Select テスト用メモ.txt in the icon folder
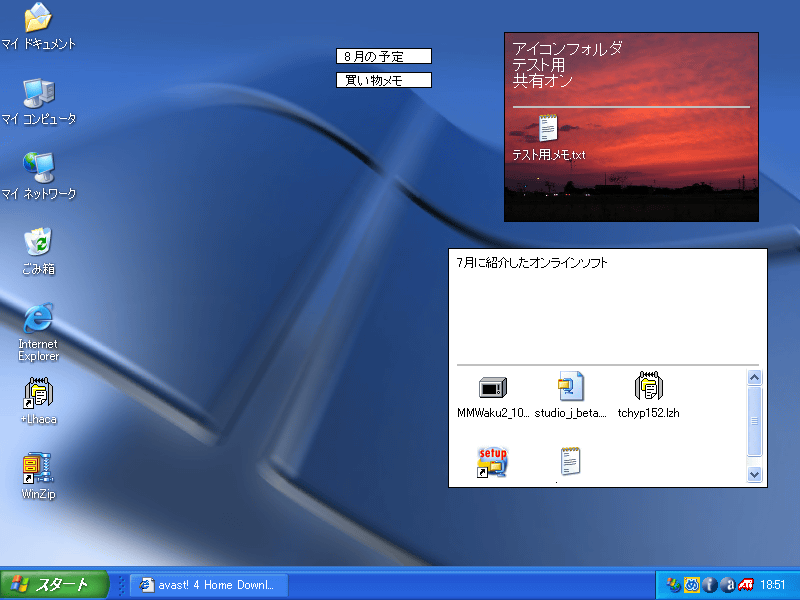Viewport: 800px width, 600px height. pyautogui.click(x=548, y=130)
